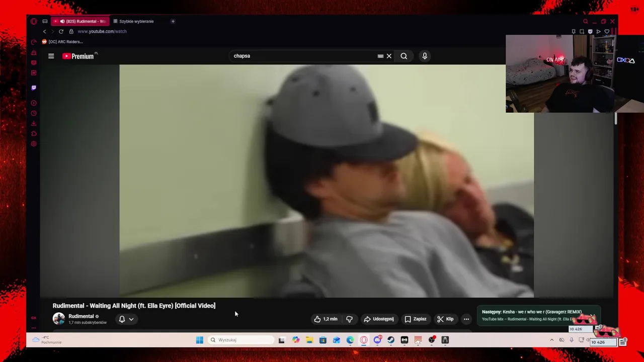Open the weather widget Pochmurnie

pyautogui.click(x=47, y=340)
